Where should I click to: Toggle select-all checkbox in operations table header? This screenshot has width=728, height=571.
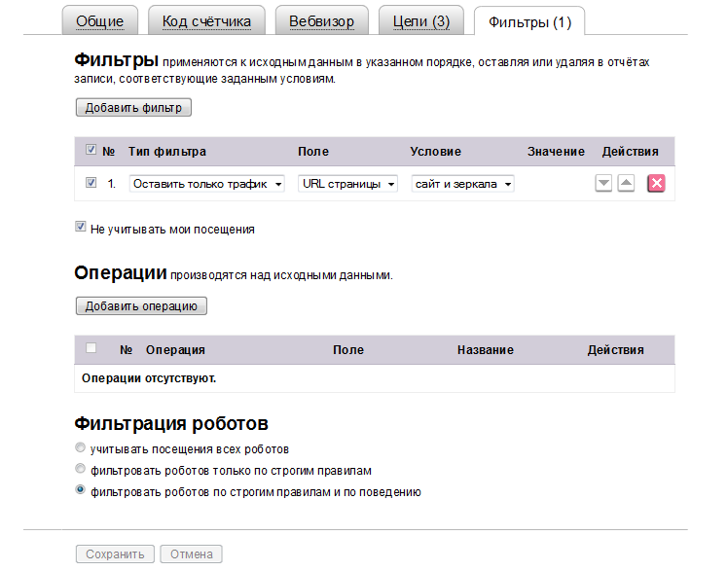(x=91, y=349)
